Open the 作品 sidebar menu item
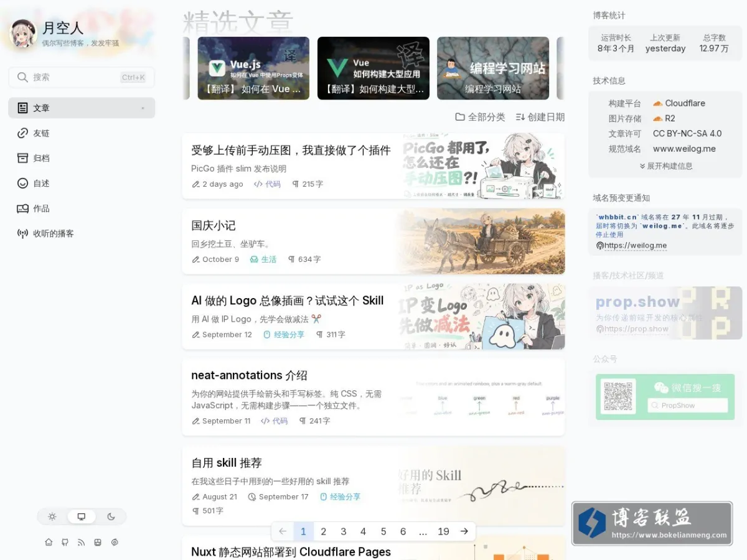This screenshot has width=747, height=560. coord(82,208)
